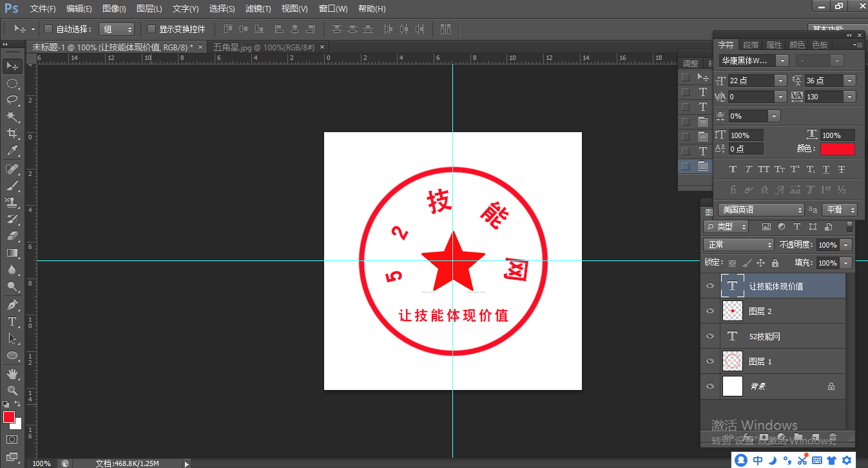The height and width of the screenshot is (468, 868).
Task: Open the 图层(L) menu
Action: point(149,9)
